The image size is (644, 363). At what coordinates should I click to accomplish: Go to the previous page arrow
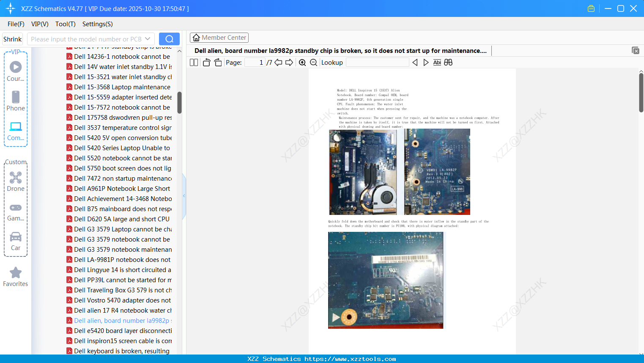pos(278,63)
